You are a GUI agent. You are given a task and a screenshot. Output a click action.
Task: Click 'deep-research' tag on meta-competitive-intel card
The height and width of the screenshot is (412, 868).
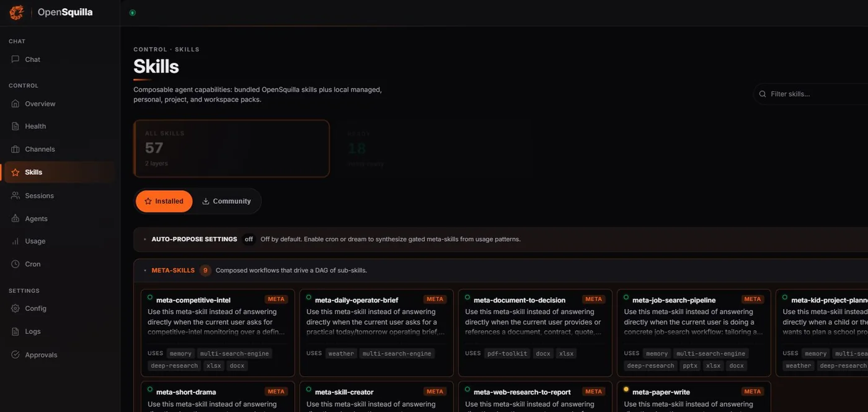[x=174, y=366]
